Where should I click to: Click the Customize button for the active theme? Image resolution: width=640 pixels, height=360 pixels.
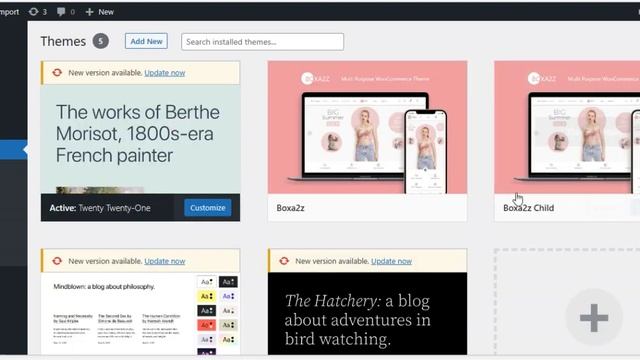tap(207, 208)
